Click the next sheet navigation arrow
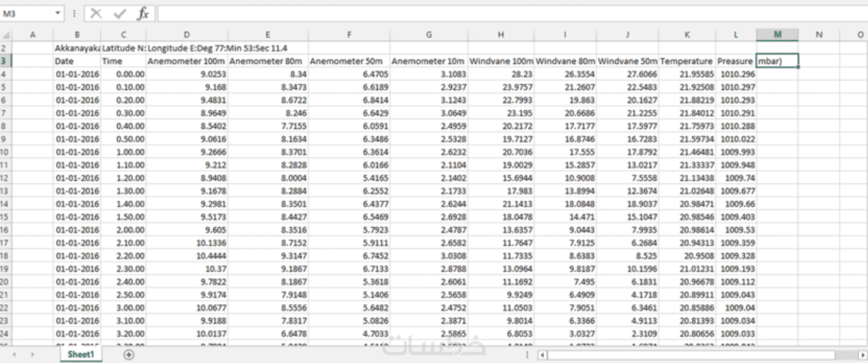The width and height of the screenshot is (868, 363). tap(33, 355)
